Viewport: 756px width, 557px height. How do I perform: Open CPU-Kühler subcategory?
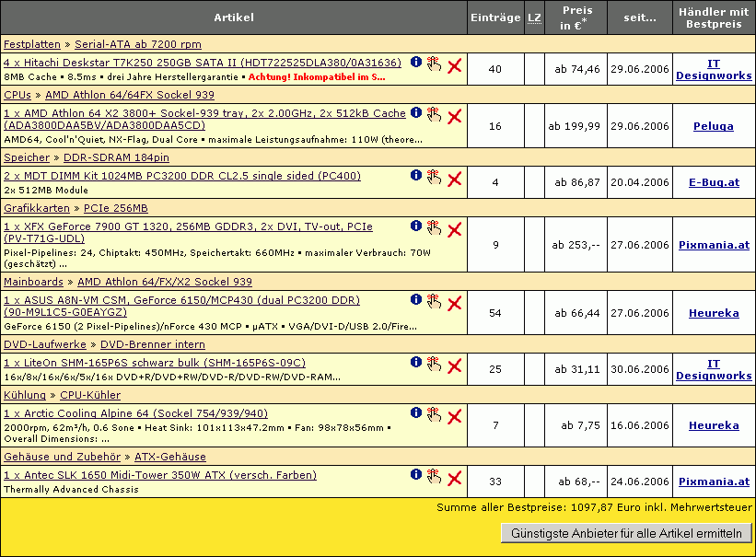coord(90,396)
